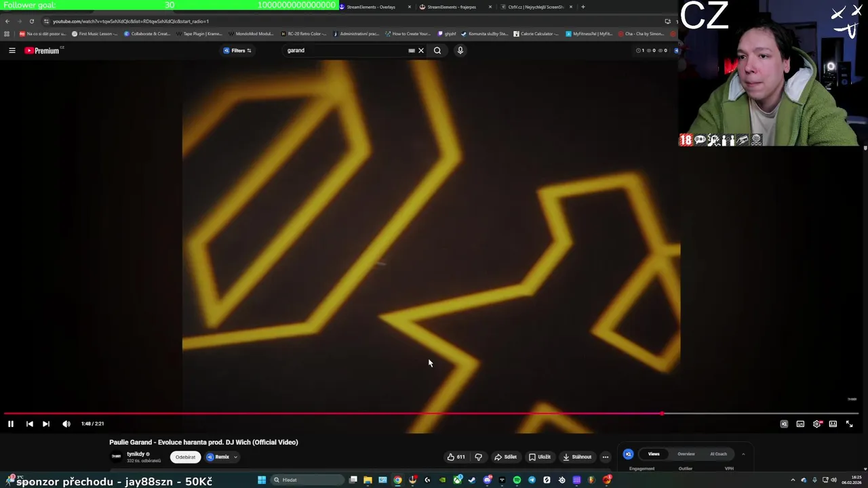Pause the video playback

(11, 424)
